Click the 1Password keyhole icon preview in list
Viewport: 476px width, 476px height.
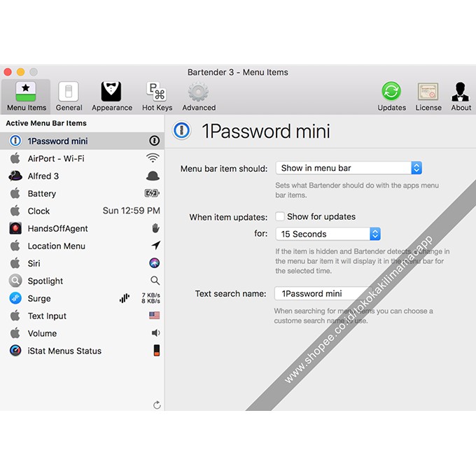click(x=154, y=141)
